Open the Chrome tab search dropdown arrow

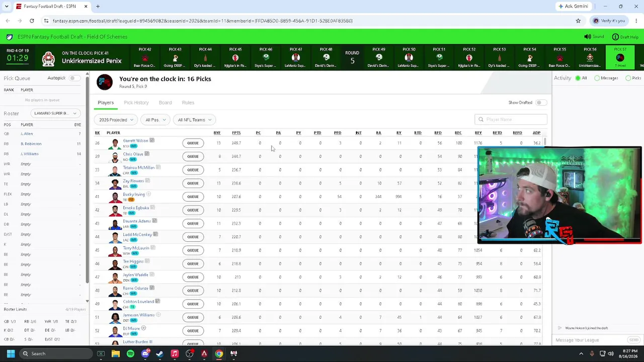[x=7, y=7]
